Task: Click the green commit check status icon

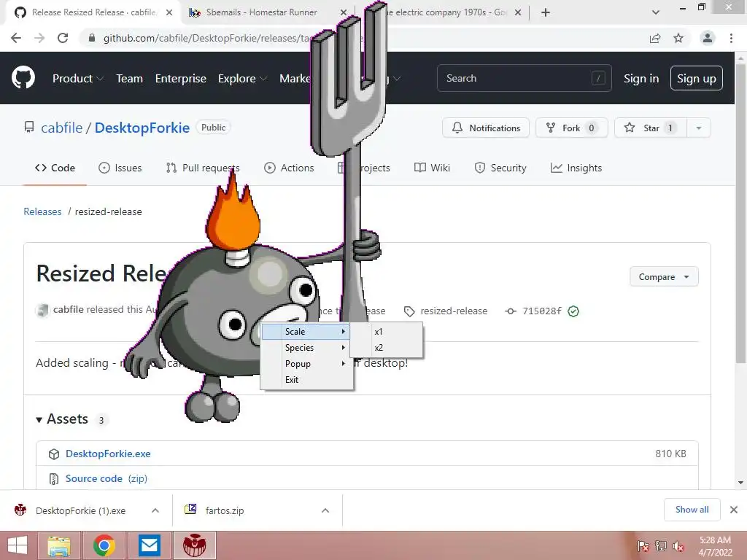Action: [573, 311]
